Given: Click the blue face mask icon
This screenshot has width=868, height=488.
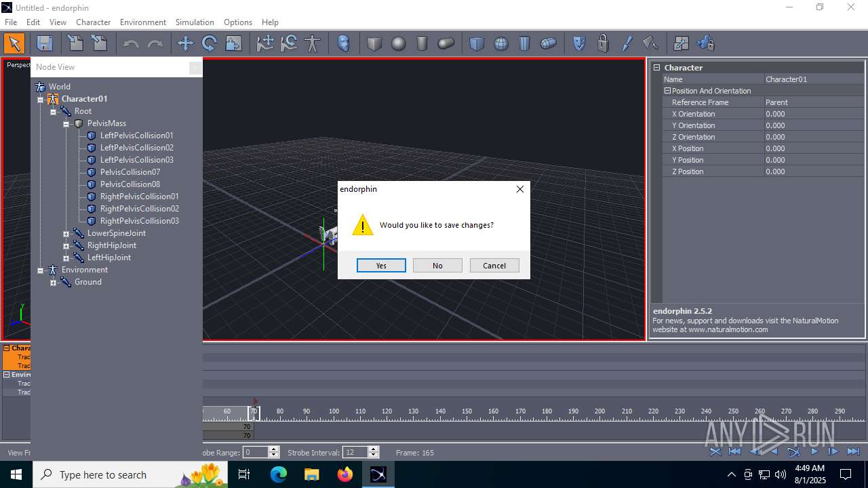Looking at the screenshot, I should [x=344, y=44].
